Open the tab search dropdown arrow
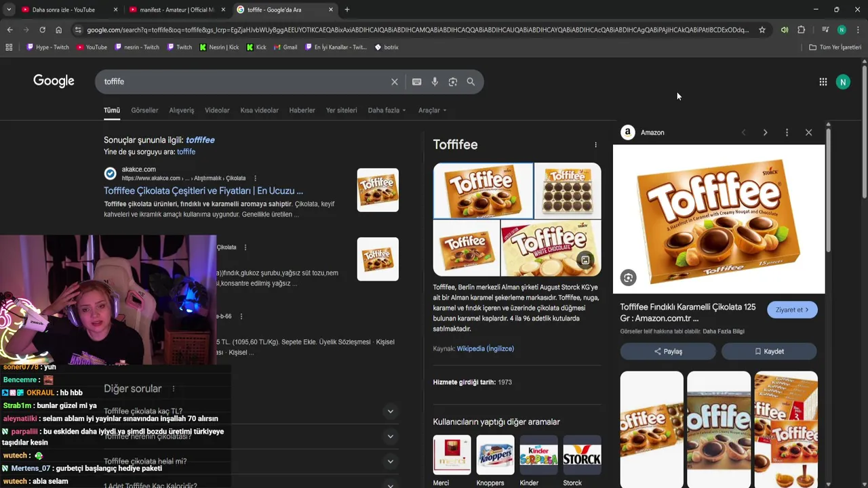 8,9
